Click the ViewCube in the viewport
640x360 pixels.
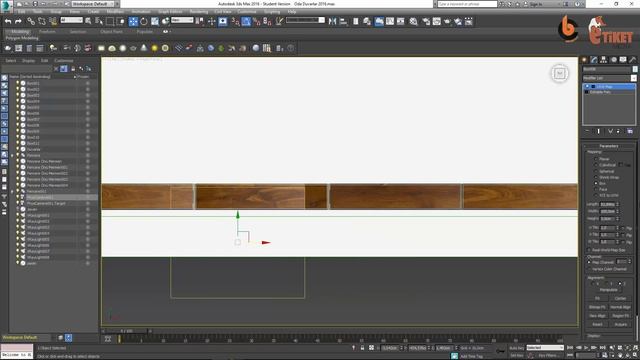pyautogui.click(x=560, y=73)
